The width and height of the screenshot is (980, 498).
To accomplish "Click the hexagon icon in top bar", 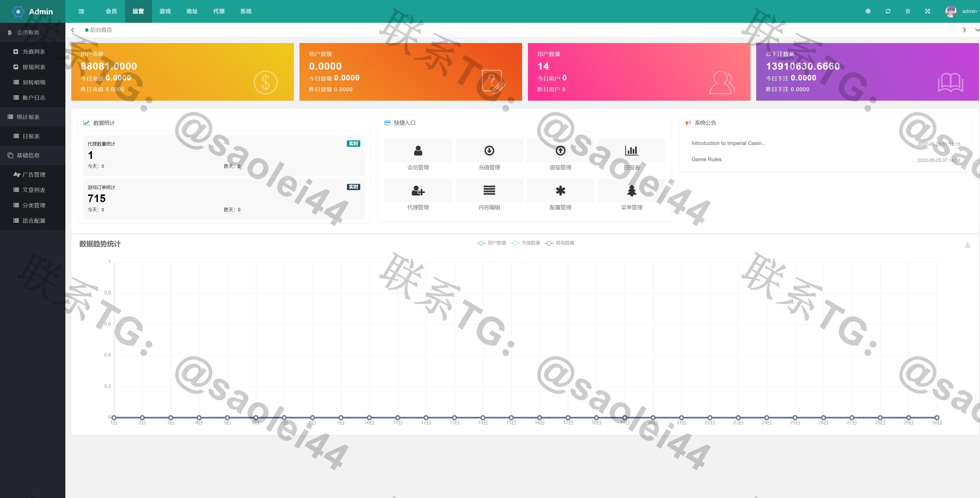I will pos(868,12).
